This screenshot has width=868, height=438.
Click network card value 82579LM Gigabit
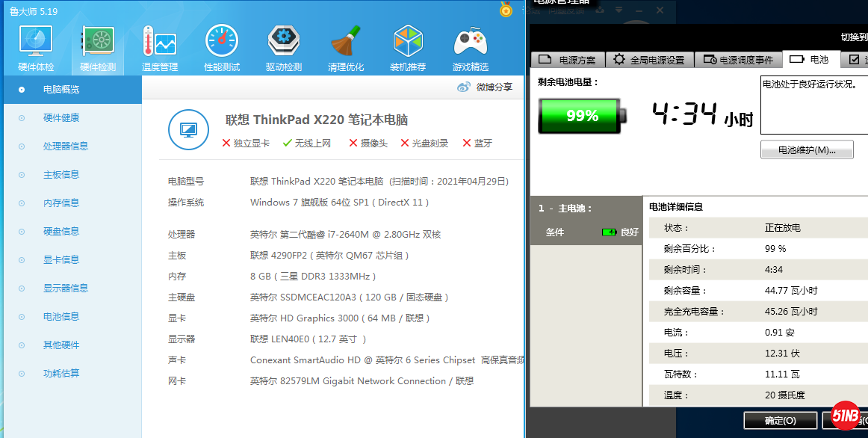[x=362, y=381]
